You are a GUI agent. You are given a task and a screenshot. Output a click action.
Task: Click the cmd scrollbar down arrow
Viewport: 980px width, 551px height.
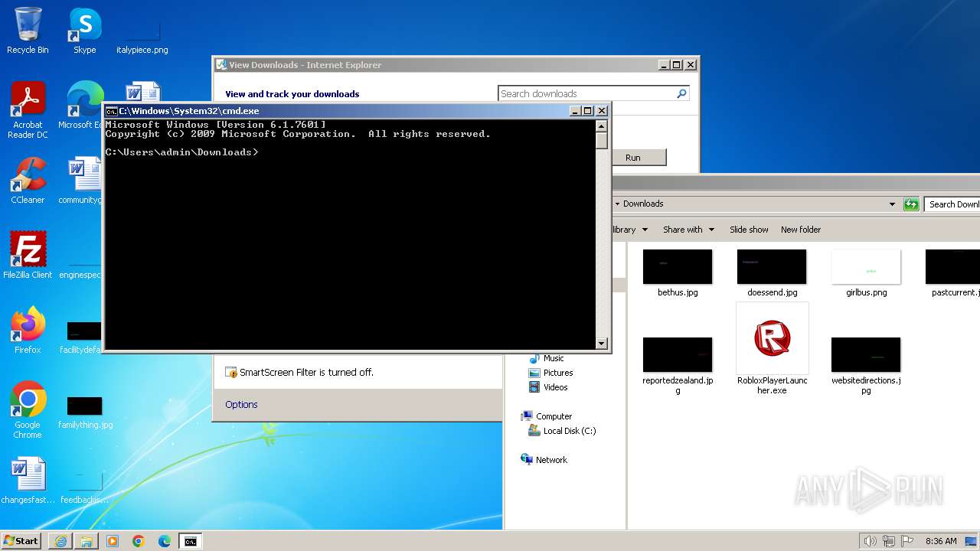point(601,344)
